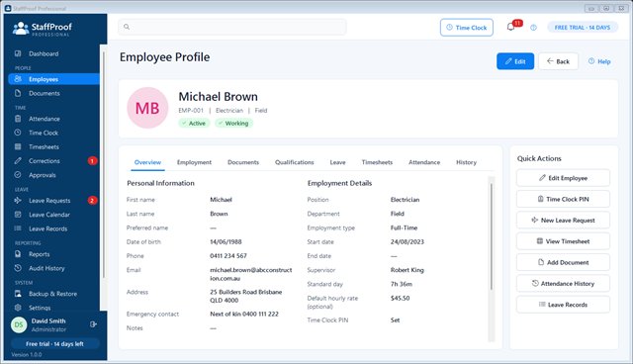The image size is (633, 364).
Task: Click the hourly rate $45.50
Action: 400,298
